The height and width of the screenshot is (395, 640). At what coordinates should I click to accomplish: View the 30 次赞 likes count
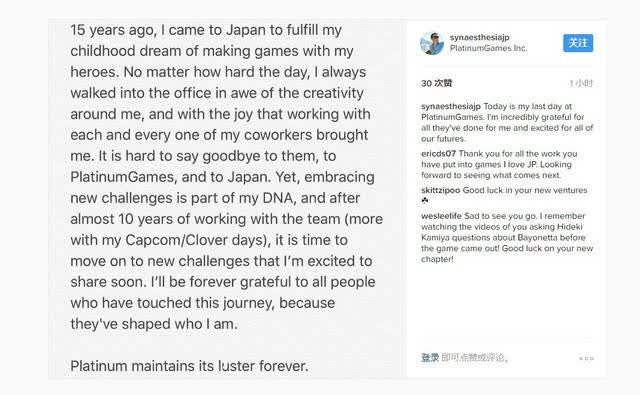pos(436,83)
